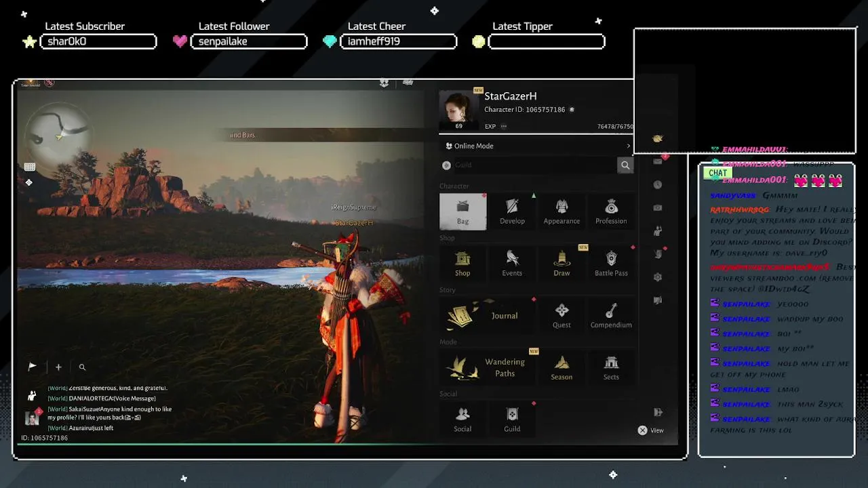Open Wandering Paths mode
This screenshot has height=488, width=868.
click(x=488, y=367)
